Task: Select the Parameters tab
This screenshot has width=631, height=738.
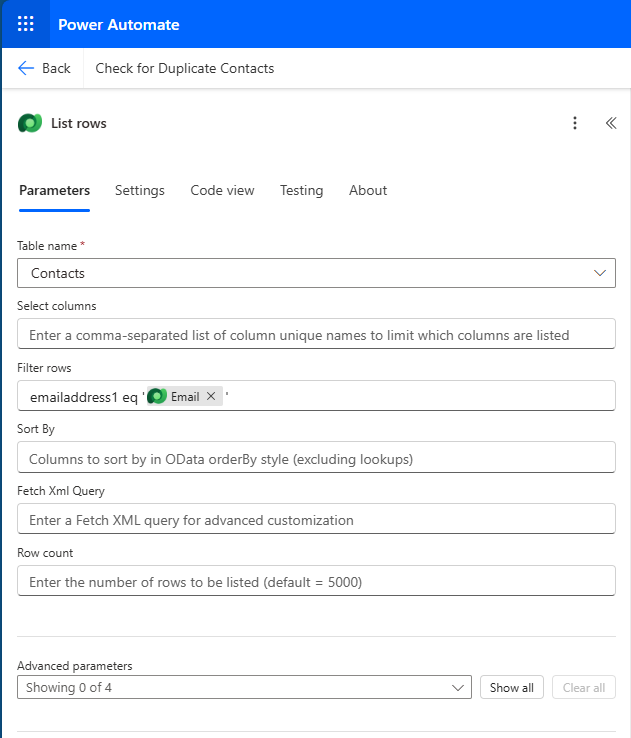Action: coord(55,190)
